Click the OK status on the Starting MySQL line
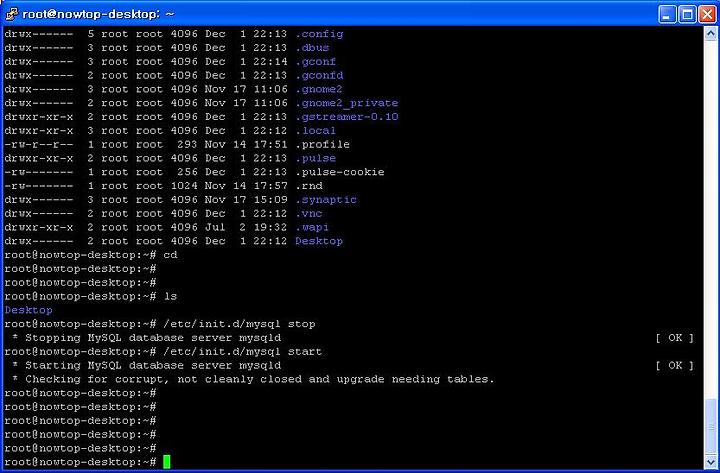This screenshot has width=720, height=473. coord(675,365)
